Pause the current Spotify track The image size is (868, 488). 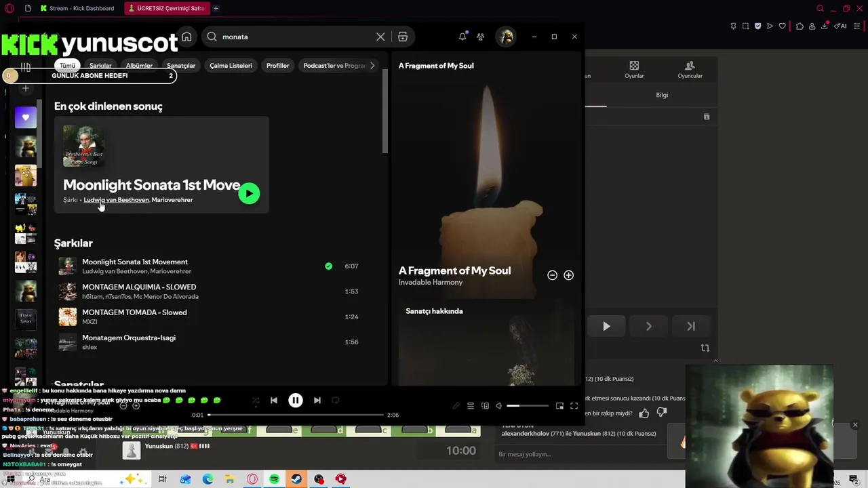click(x=296, y=401)
